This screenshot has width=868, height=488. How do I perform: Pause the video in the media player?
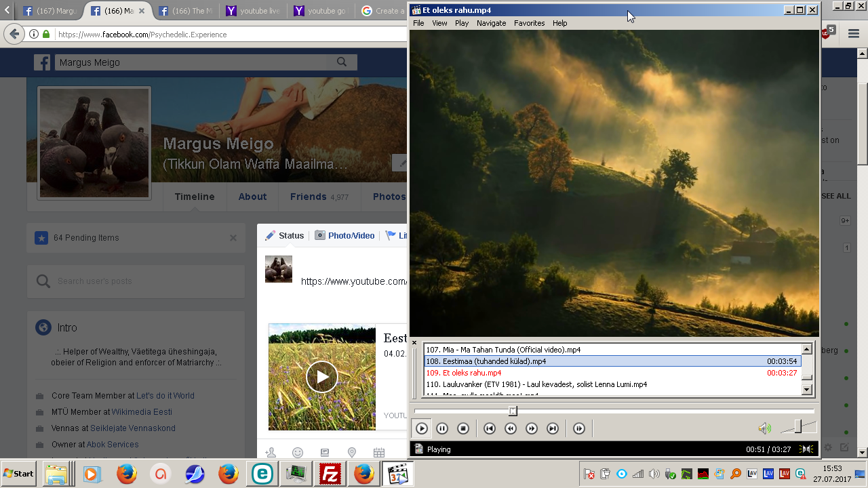[x=442, y=428]
